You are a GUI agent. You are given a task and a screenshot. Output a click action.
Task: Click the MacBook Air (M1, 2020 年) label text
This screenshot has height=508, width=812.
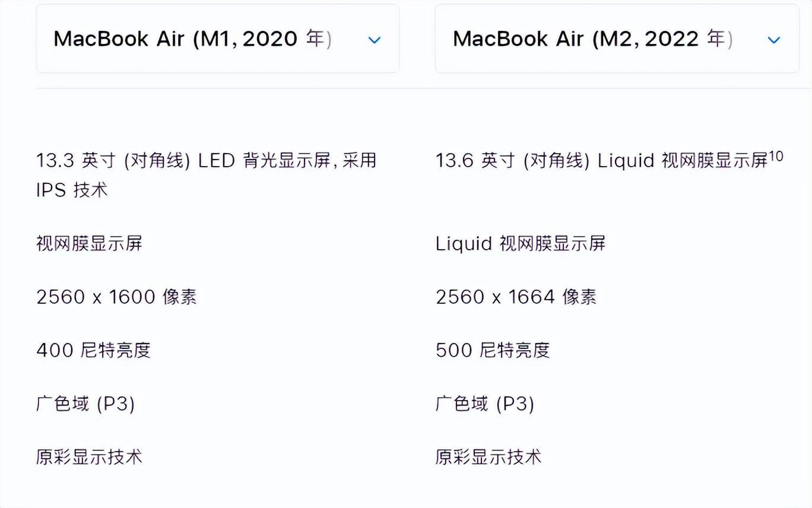192,39
